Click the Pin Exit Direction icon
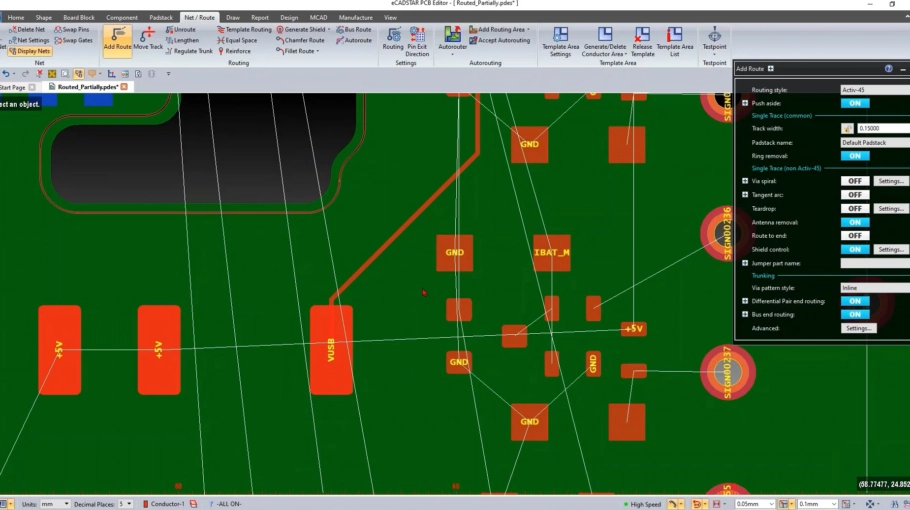The width and height of the screenshot is (910, 510). pos(417,40)
